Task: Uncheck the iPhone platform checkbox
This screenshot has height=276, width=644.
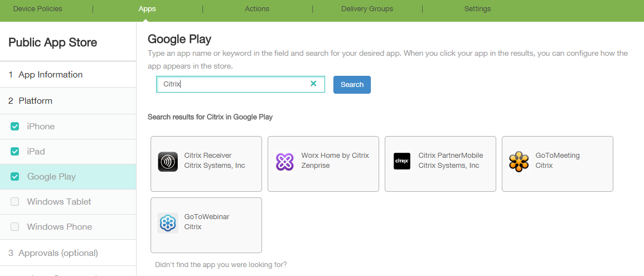Action: pyautogui.click(x=15, y=127)
